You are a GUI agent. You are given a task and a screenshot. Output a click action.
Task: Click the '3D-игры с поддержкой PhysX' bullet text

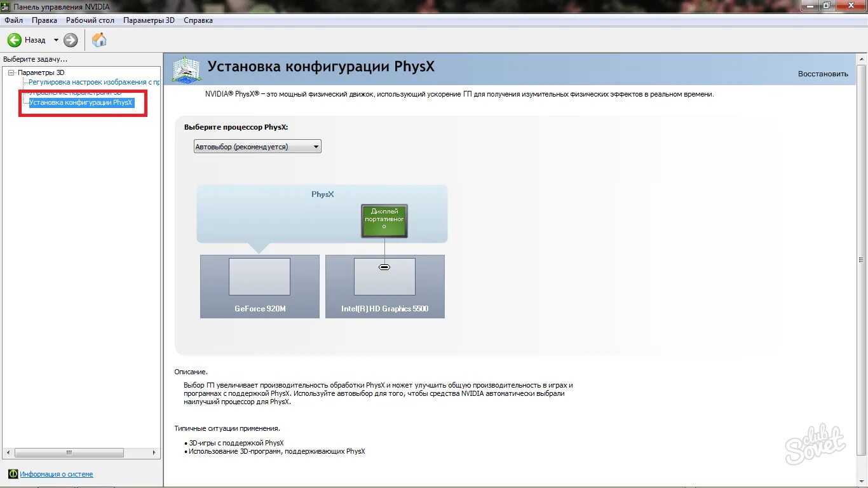click(236, 443)
